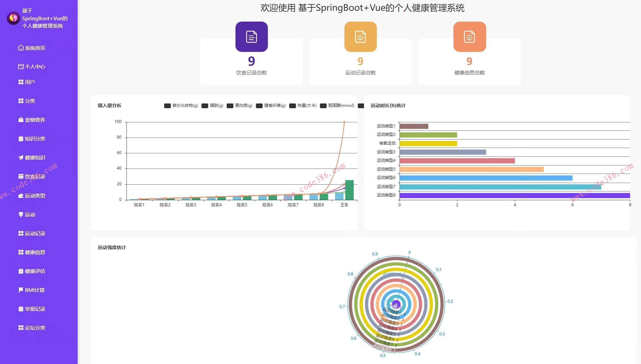The image size is (641, 364).
Task: Click the purple 运动类型8 bar
Action: (x=514, y=195)
